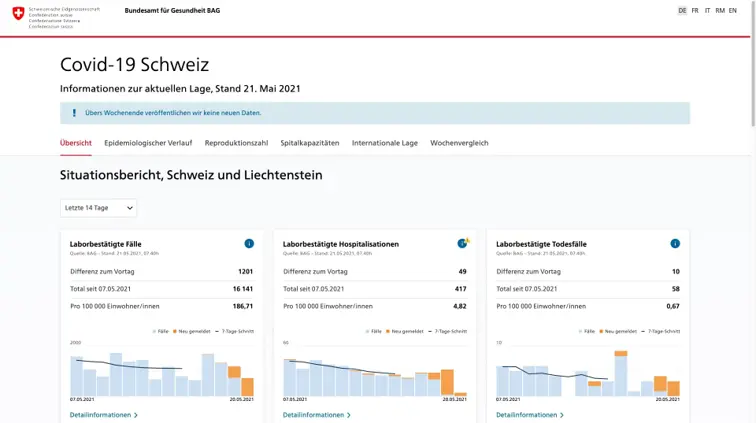756x423 pixels.
Task: Open the Letzte 14 Tage period dropdown
Action: [x=98, y=208]
